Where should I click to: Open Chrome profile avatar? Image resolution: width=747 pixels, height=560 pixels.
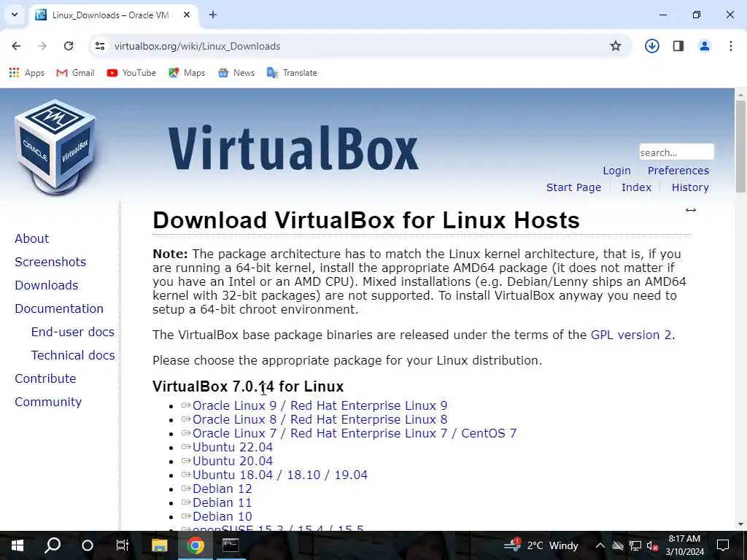click(705, 46)
